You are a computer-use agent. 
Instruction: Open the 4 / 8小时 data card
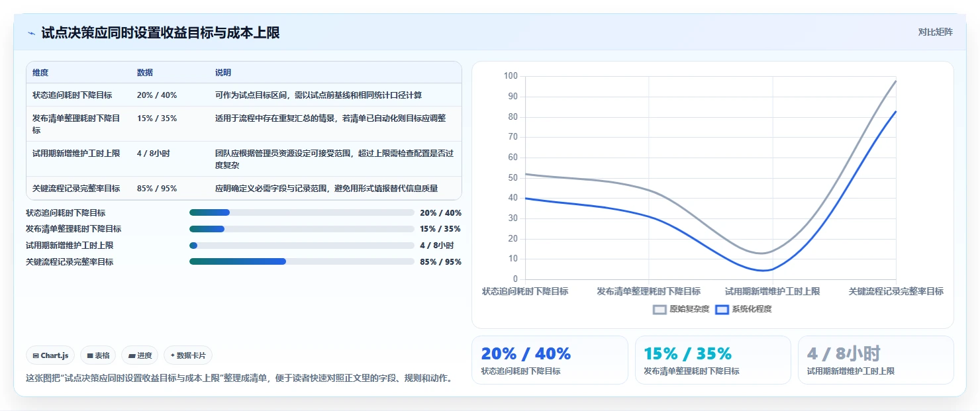pyautogui.click(x=875, y=360)
